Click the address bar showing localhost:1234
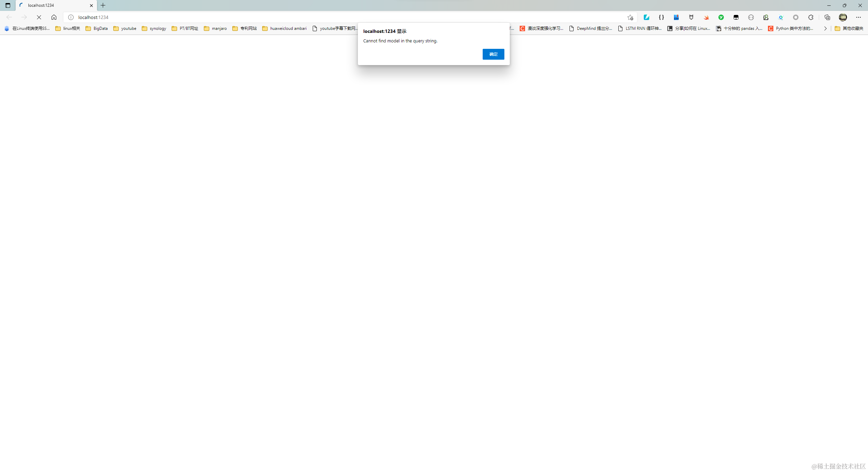 point(339,17)
